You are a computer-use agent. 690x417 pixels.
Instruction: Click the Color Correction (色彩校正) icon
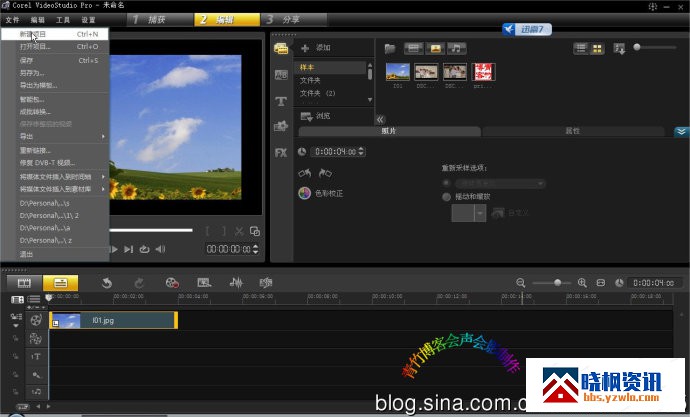(x=304, y=193)
